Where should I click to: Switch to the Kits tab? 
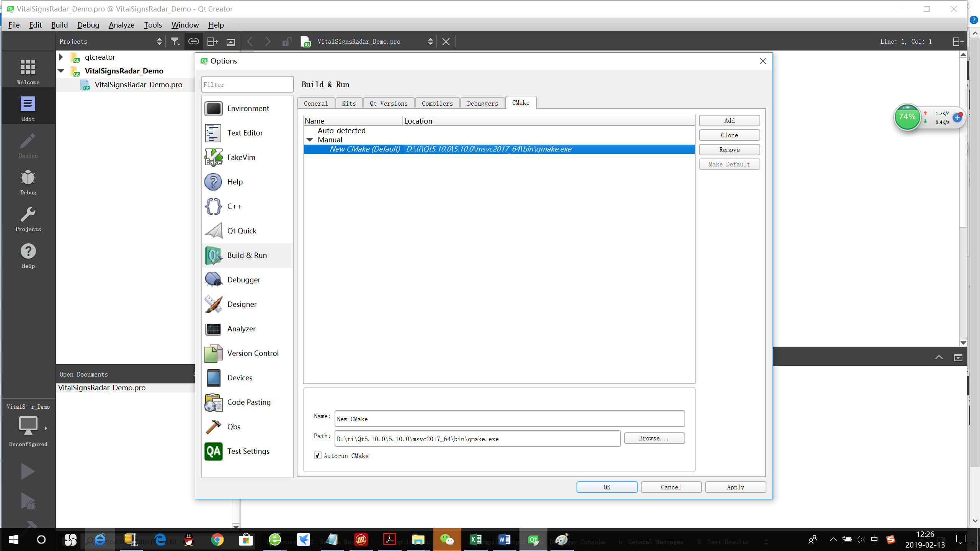click(x=349, y=103)
